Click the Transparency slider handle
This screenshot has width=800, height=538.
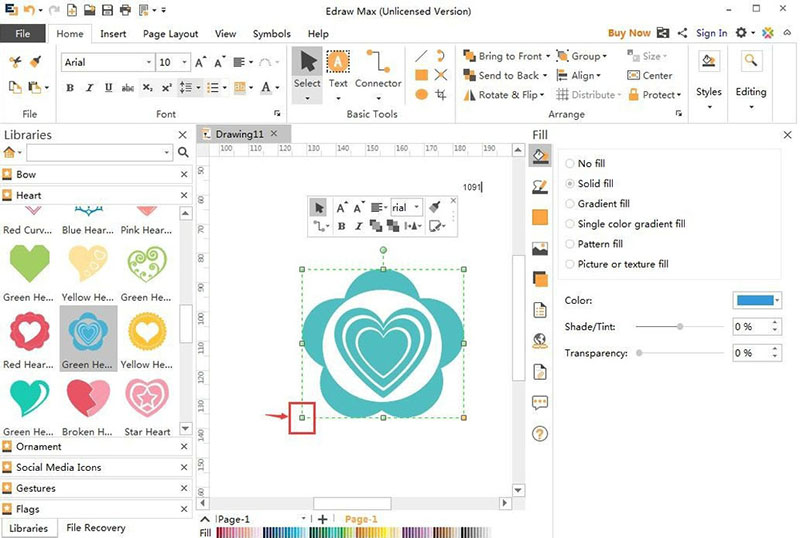coord(639,353)
